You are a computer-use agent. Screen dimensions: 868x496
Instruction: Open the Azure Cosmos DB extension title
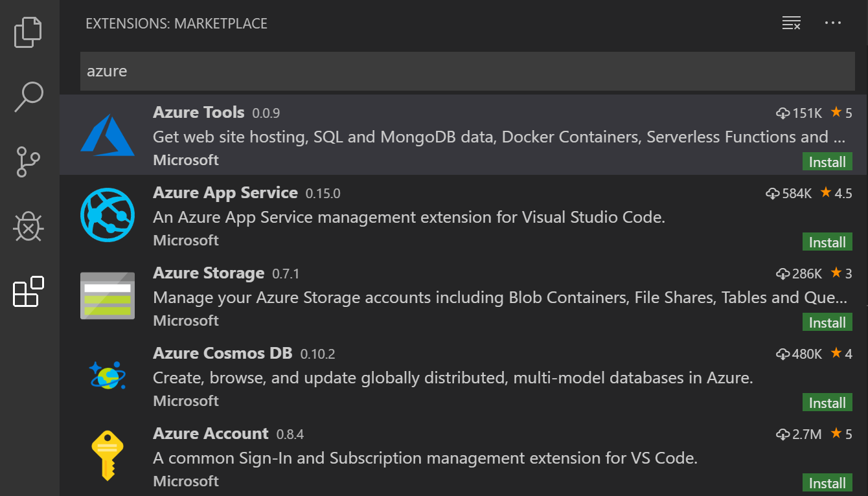point(223,353)
